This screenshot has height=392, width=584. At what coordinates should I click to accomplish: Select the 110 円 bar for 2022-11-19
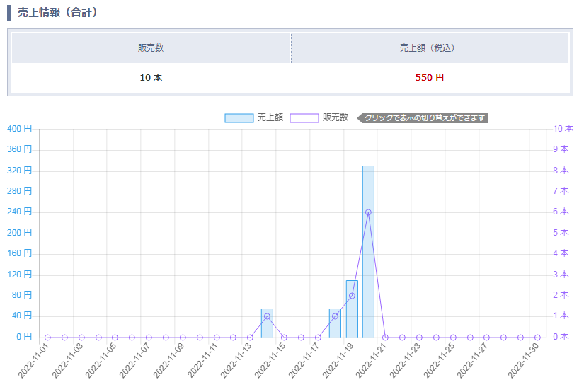tap(352, 309)
